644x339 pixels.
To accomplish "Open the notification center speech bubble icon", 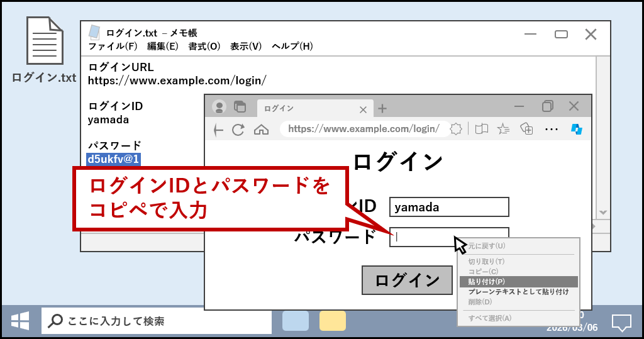I will 621,323.
